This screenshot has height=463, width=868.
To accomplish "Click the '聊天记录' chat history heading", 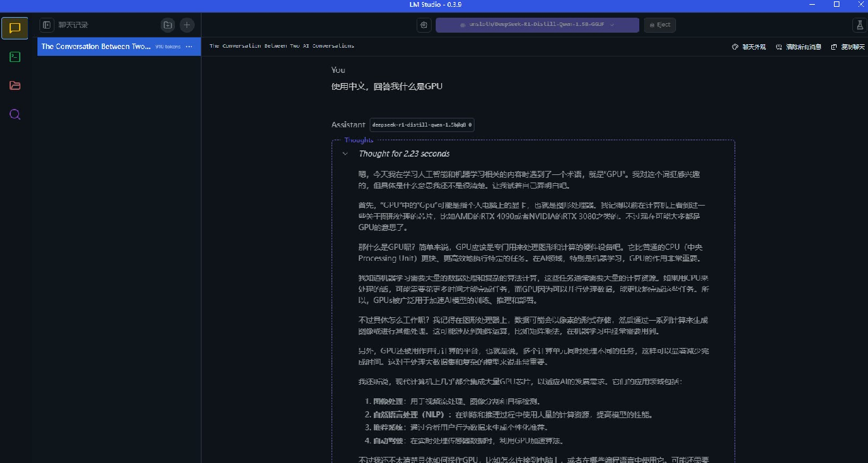I will pos(73,25).
